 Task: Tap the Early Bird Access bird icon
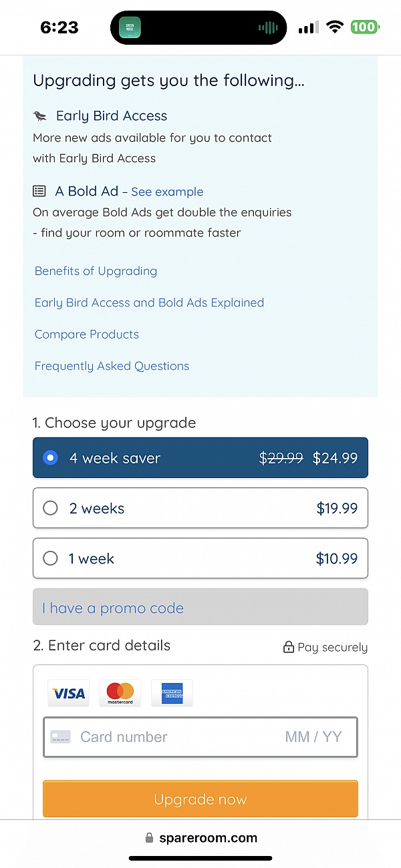[x=40, y=116]
